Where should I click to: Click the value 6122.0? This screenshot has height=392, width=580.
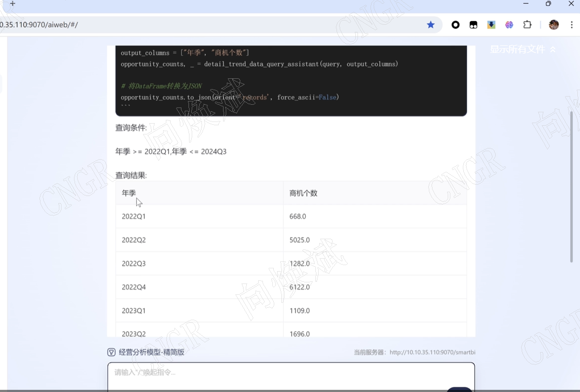300,287
